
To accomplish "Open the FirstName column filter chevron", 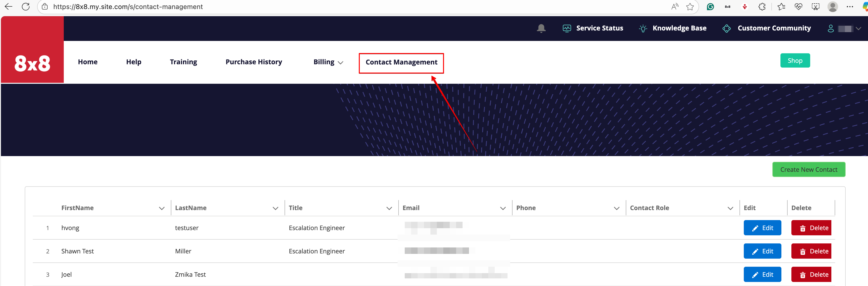I will pyautogui.click(x=162, y=208).
